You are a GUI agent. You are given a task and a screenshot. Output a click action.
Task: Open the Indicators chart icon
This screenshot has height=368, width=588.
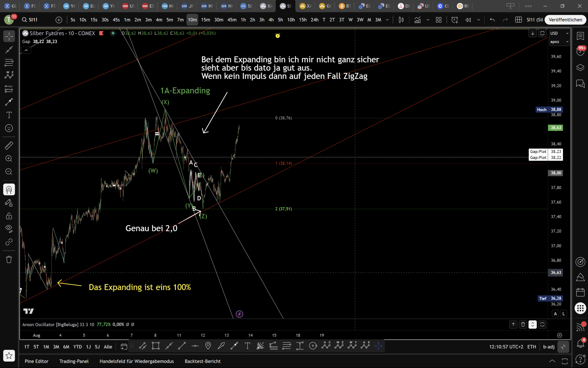[418, 20]
